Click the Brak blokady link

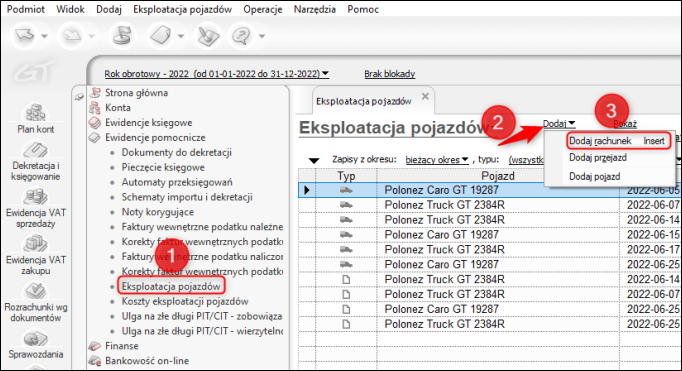click(390, 74)
